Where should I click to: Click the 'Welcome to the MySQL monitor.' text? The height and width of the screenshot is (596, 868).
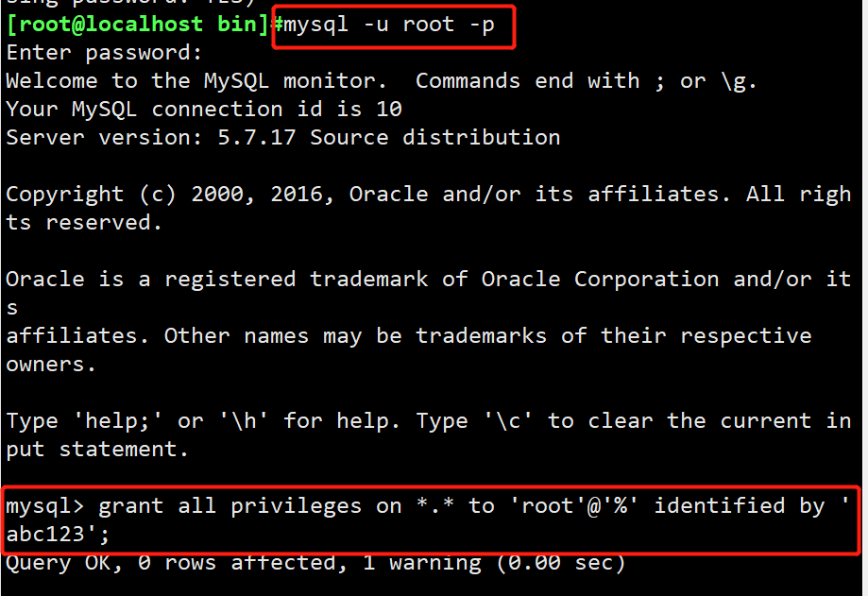tap(196, 81)
